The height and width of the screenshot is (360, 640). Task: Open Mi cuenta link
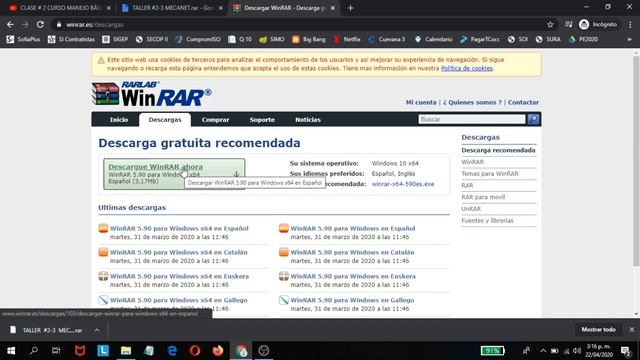[421, 102]
